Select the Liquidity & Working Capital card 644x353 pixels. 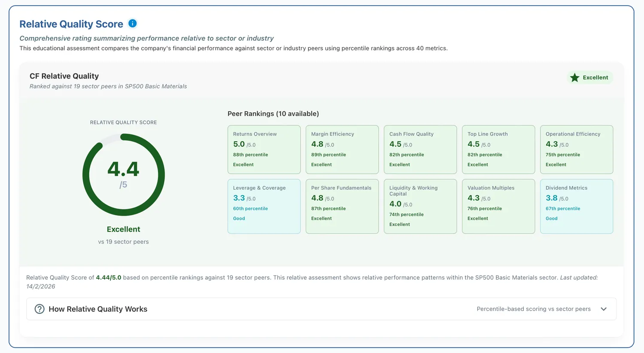point(420,206)
